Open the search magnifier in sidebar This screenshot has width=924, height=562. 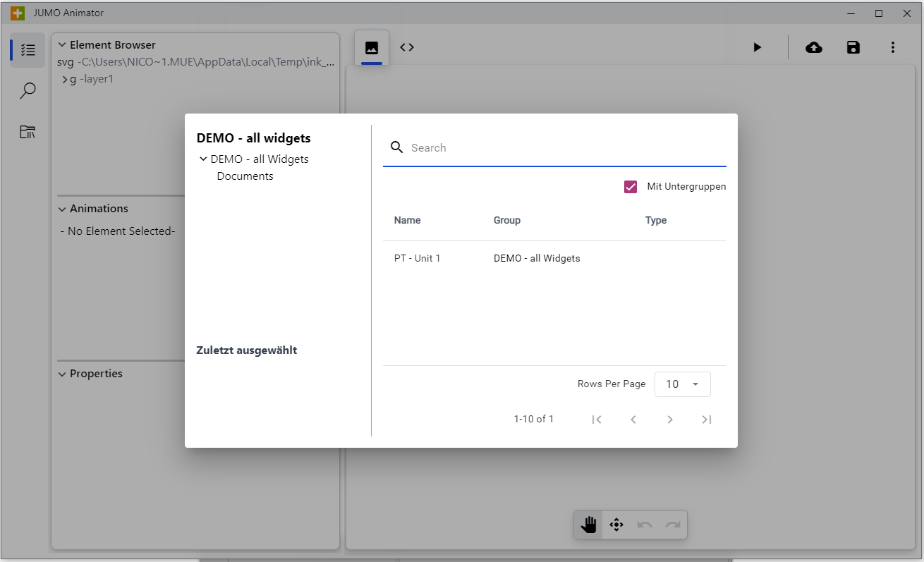click(x=28, y=91)
